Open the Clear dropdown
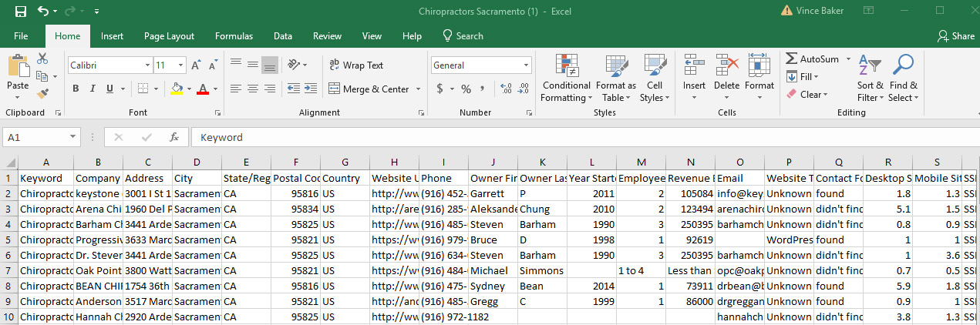The width and height of the screenshot is (980, 325). click(x=807, y=95)
